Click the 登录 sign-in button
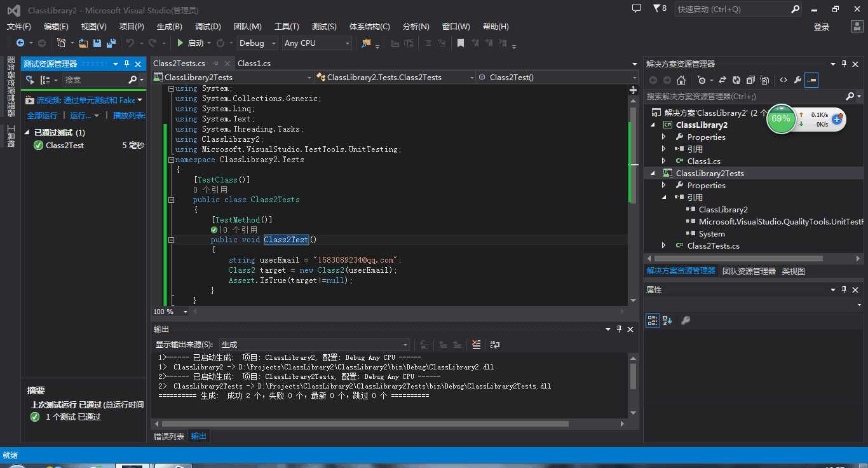868x468 pixels. click(x=822, y=27)
